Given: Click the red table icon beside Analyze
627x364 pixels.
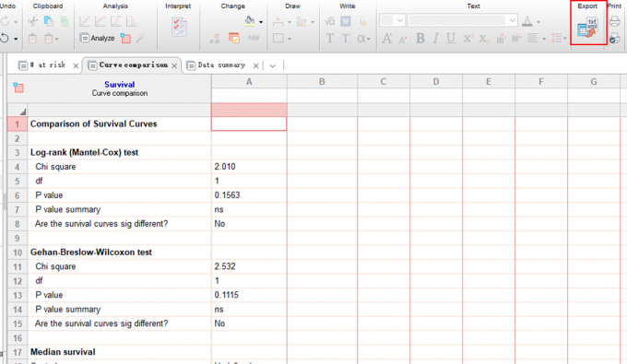Looking at the screenshot, I should (x=125, y=39).
